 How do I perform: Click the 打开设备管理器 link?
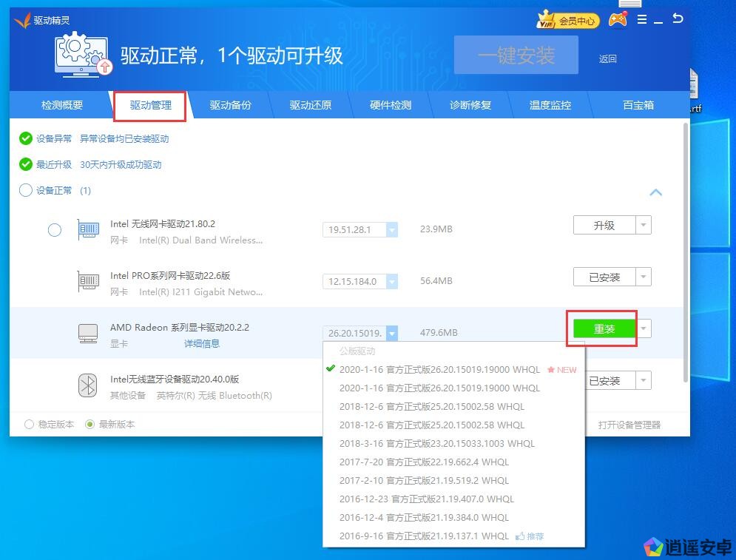pyautogui.click(x=629, y=425)
